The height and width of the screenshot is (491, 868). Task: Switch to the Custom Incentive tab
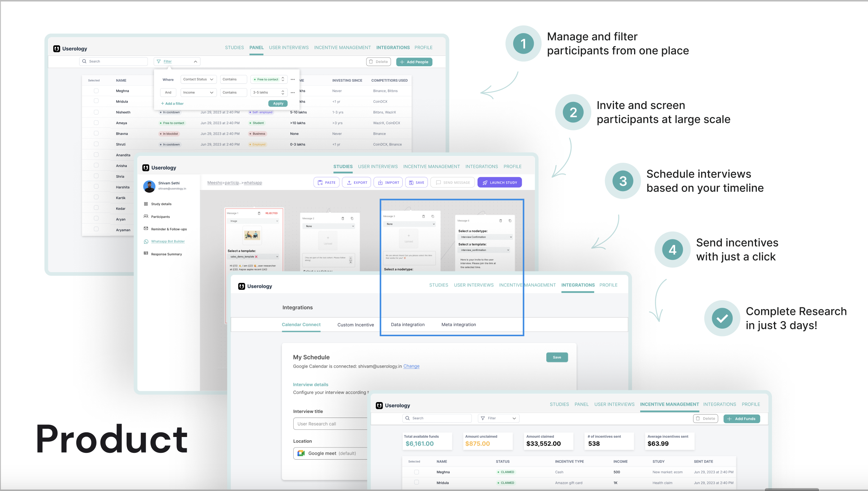pyautogui.click(x=356, y=325)
